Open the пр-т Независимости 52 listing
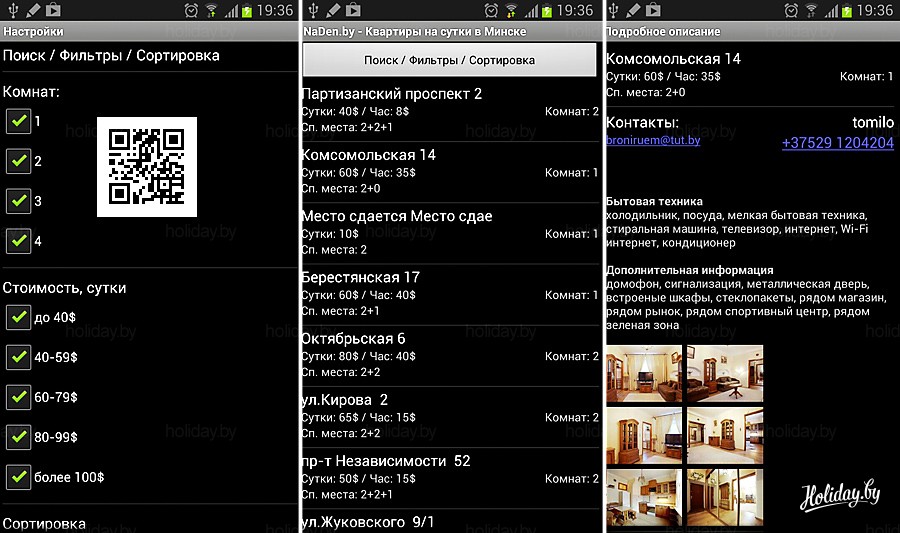Viewport: 900px width, 533px height. (x=450, y=477)
